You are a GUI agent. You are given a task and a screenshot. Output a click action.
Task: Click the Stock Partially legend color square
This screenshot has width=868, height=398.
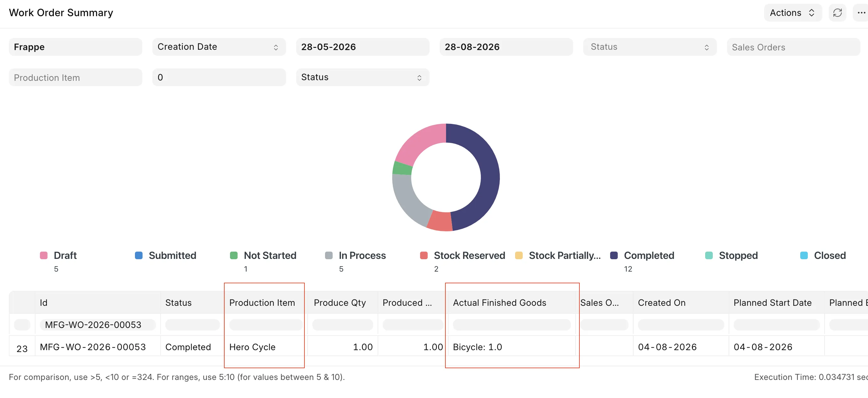(519, 255)
